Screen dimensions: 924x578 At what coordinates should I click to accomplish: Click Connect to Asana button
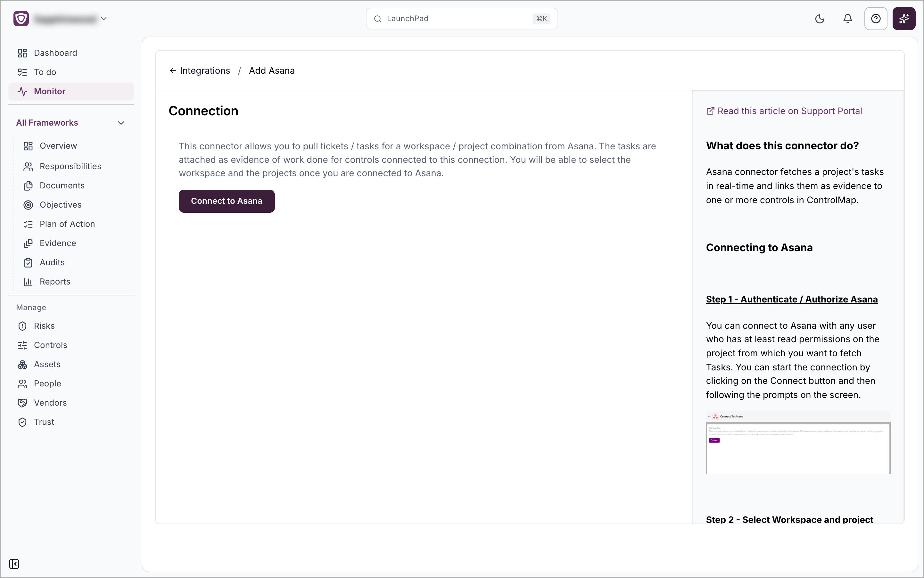click(x=227, y=201)
